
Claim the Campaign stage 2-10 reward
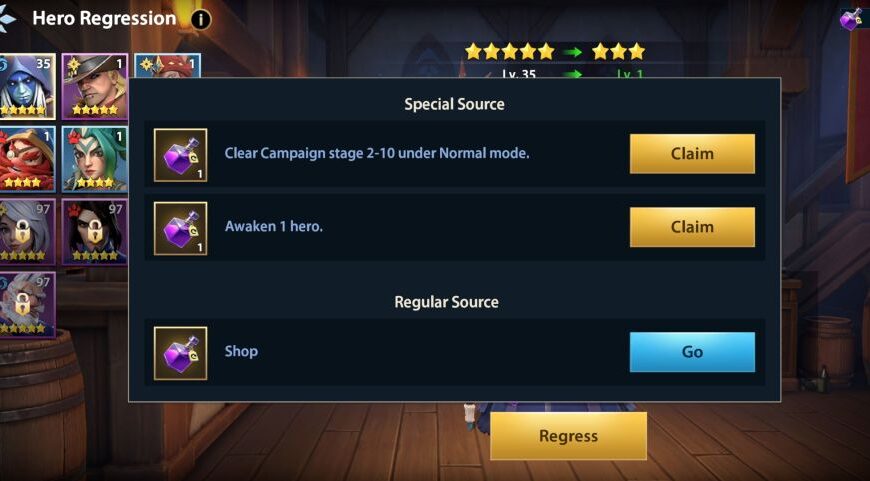(x=692, y=154)
